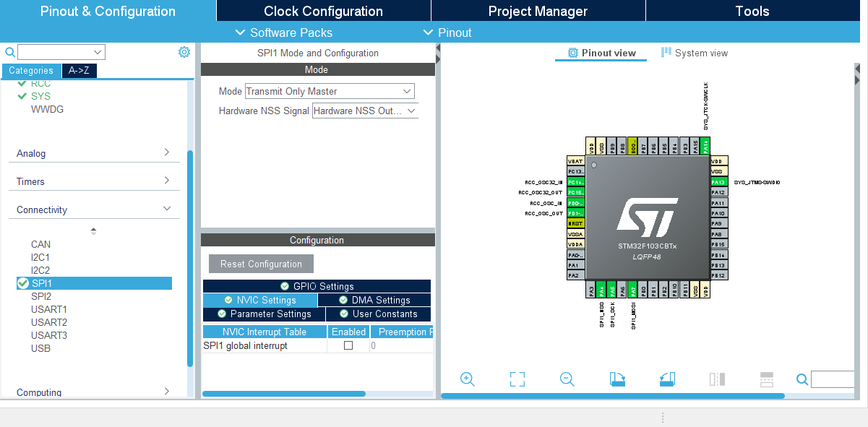Click the Reset Configuration button
This screenshot has height=427, width=868.
click(261, 264)
